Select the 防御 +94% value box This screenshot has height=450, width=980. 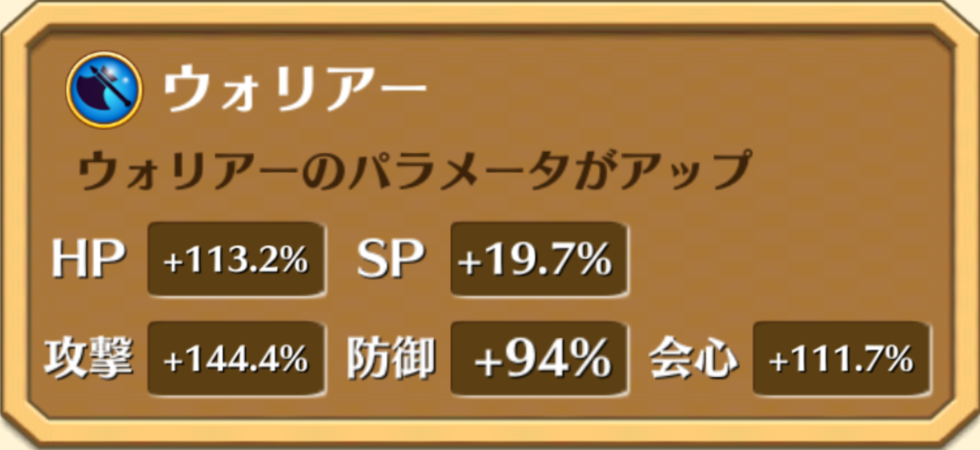pyautogui.click(x=539, y=359)
